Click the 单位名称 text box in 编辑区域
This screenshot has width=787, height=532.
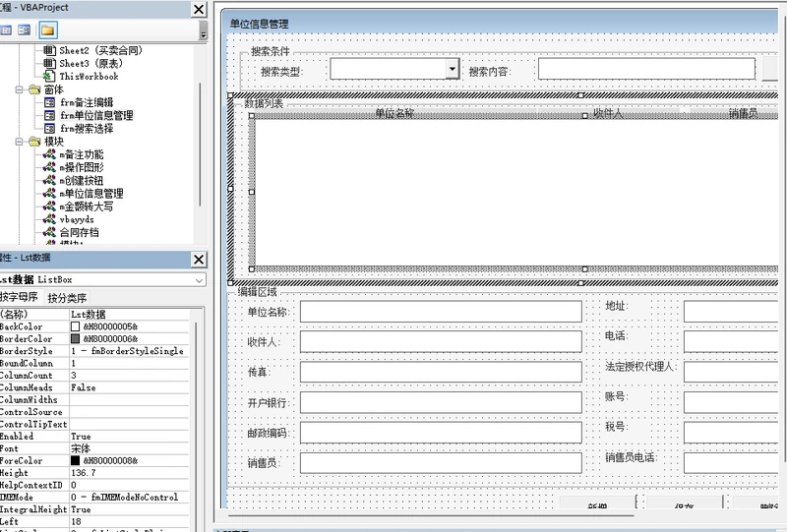point(441,312)
